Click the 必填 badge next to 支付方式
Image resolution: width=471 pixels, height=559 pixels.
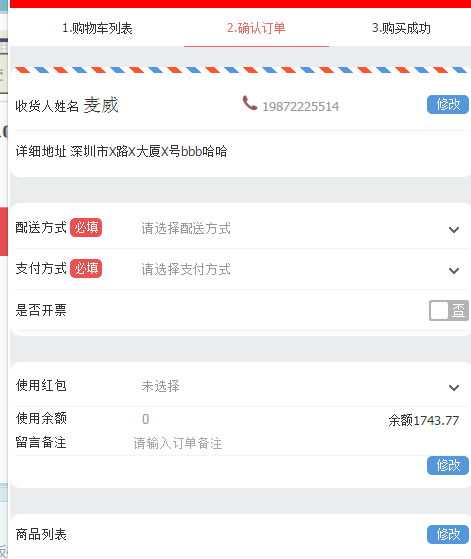[86, 268]
